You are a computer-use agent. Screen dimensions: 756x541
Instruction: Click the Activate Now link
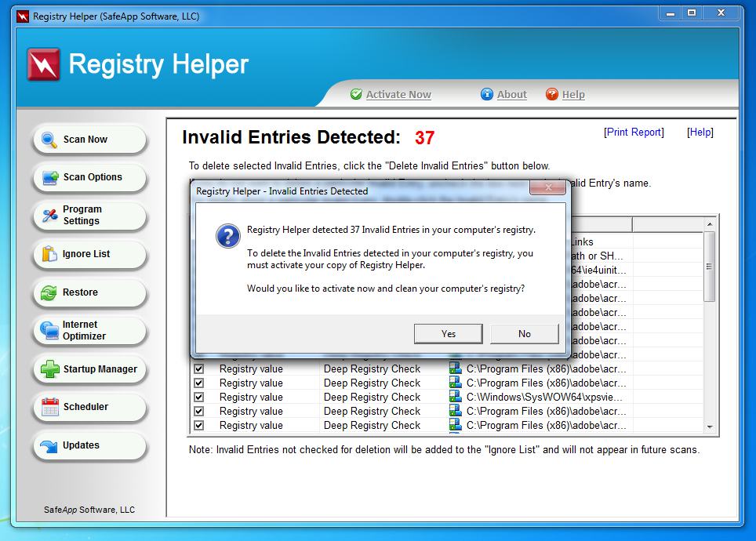click(x=398, y=95)
